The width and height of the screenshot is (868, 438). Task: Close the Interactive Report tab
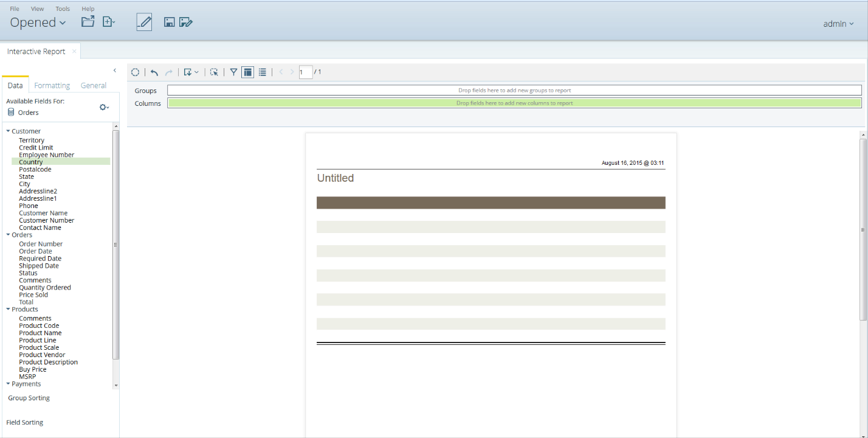coord(74,51)
